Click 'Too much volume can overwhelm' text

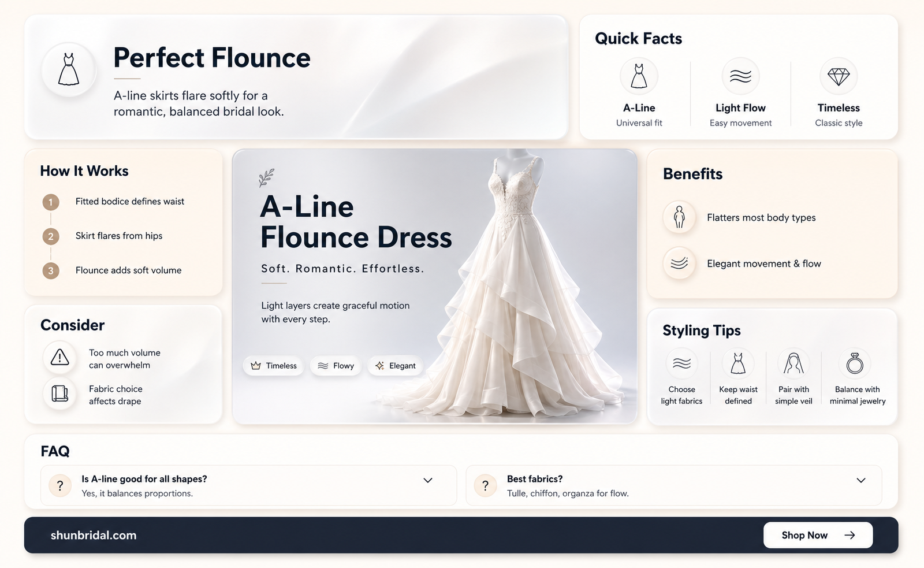pos(125,359)
